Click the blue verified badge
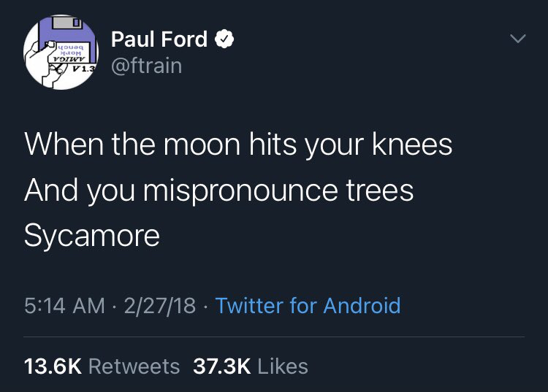The height and width of the screenshot is (392, 548). pyautogui.click(x=225, y=39)
